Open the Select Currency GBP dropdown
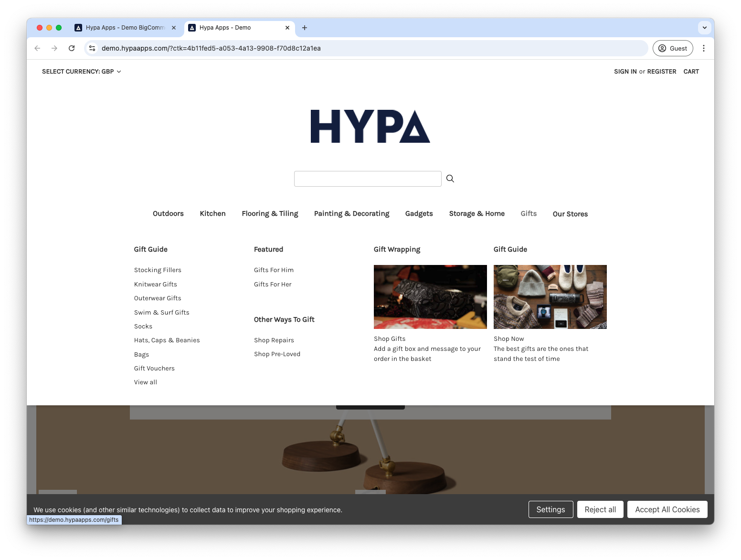Viewport: 741px width, 560px height. point(82,72)
